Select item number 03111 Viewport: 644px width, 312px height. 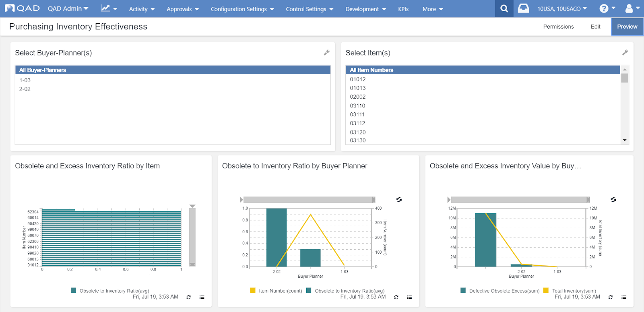pyautogui.click(x=483, y=114)
